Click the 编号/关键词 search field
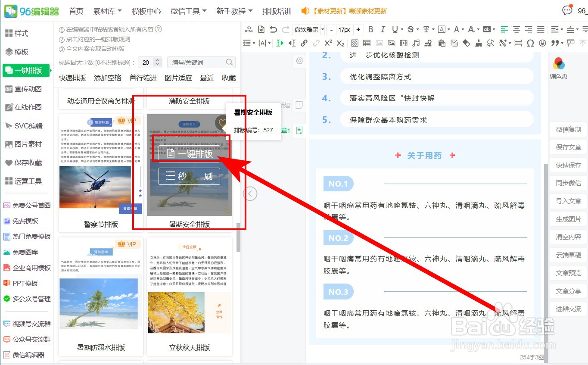This screenshot has height=365, width=588. (x=201, y=62)
